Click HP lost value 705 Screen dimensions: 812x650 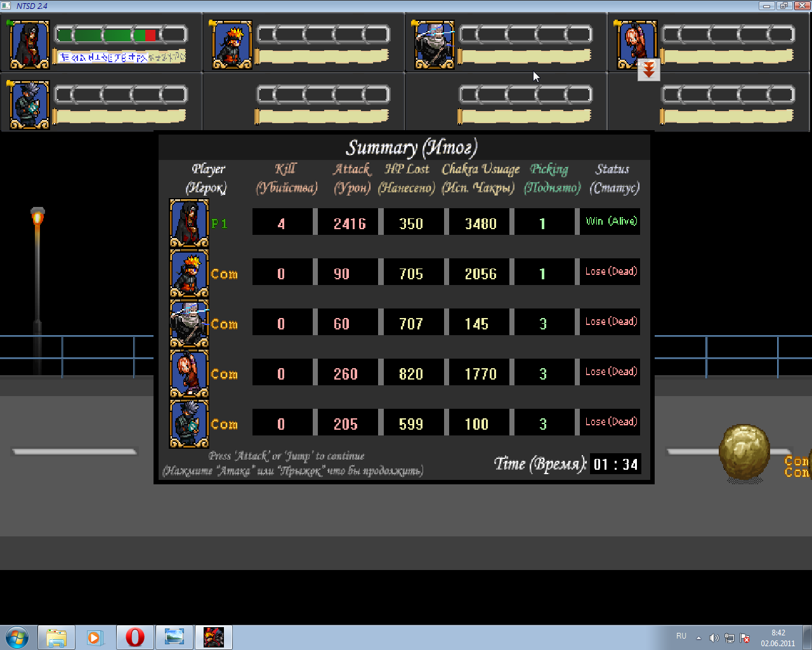(412, 274)
